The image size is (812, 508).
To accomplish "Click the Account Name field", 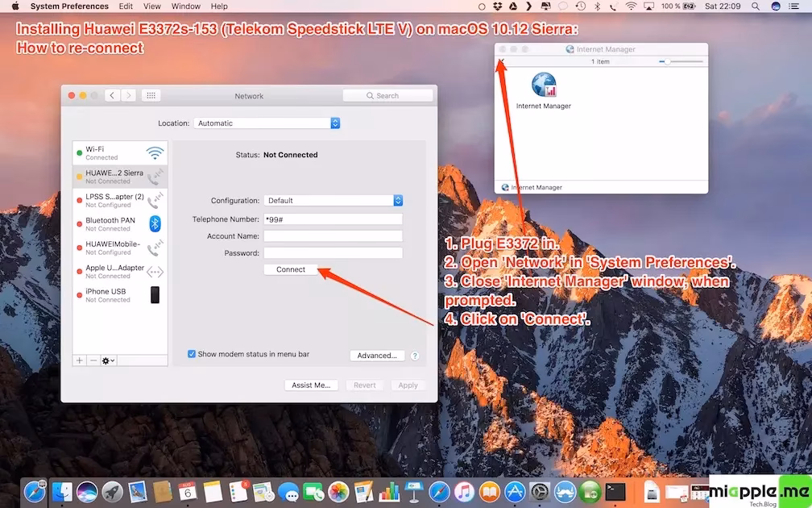I will click(x=333, y=235).
